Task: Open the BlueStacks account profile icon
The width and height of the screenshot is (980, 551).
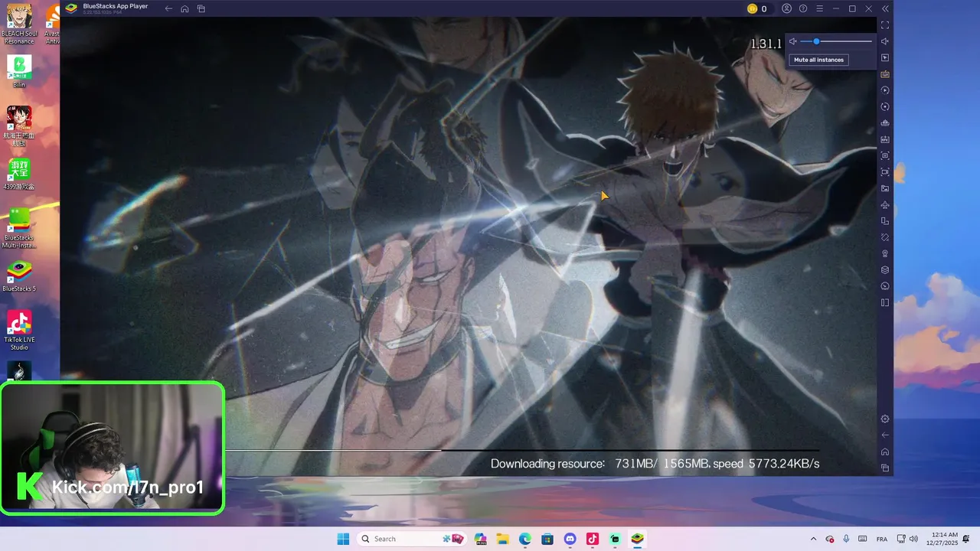Action: 786,8
